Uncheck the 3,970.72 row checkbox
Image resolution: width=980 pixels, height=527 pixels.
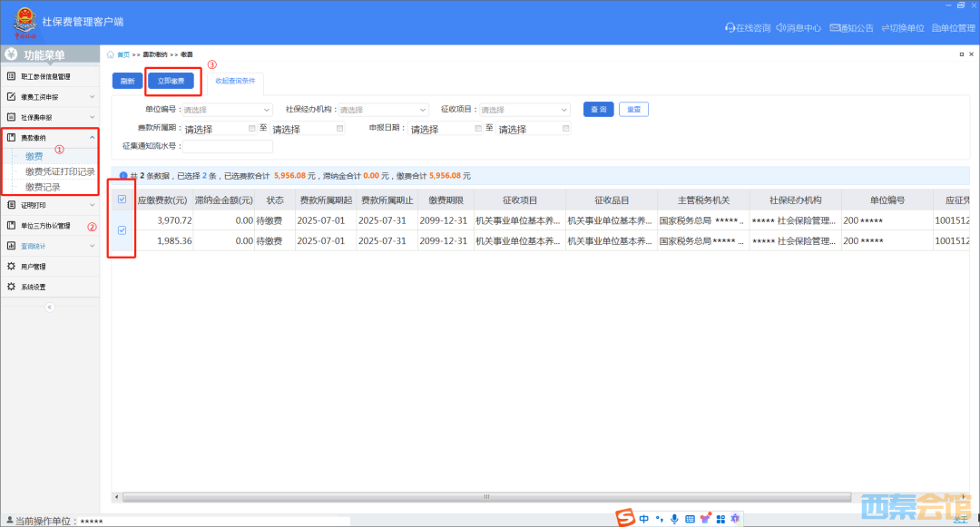[x=122, y=220]
